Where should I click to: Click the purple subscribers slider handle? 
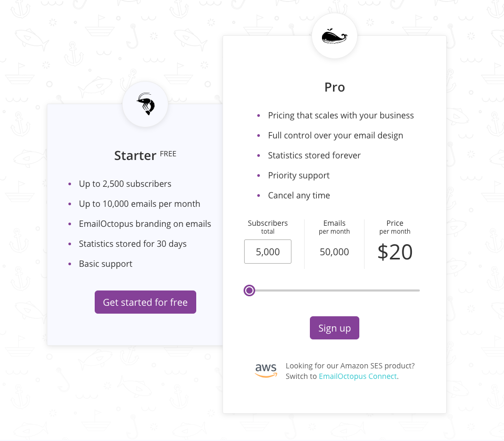[249, 290]
